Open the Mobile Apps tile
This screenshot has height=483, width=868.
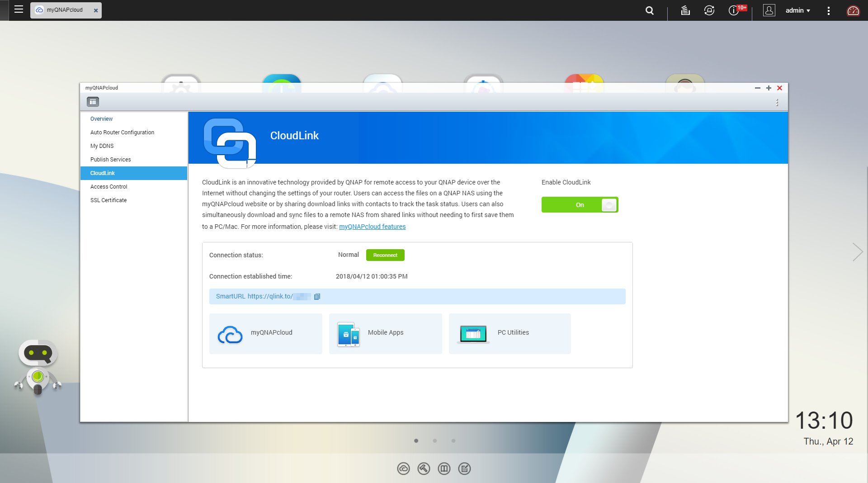pyautogui.click(x=385, y=333)
